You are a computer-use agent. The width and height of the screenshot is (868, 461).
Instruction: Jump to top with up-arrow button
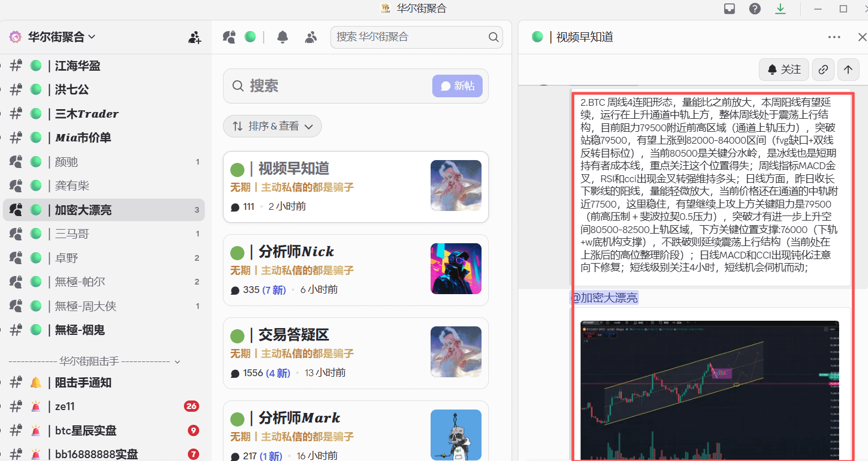tap(848, 70)
